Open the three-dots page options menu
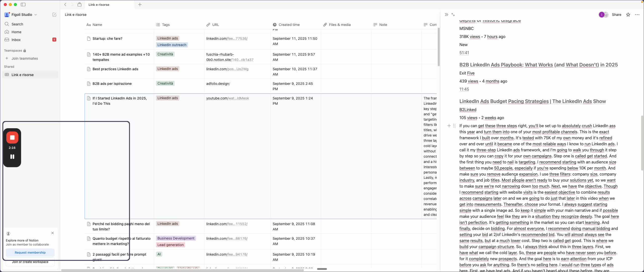The width and height of the screenshot is (644, 272). (637, 15)
